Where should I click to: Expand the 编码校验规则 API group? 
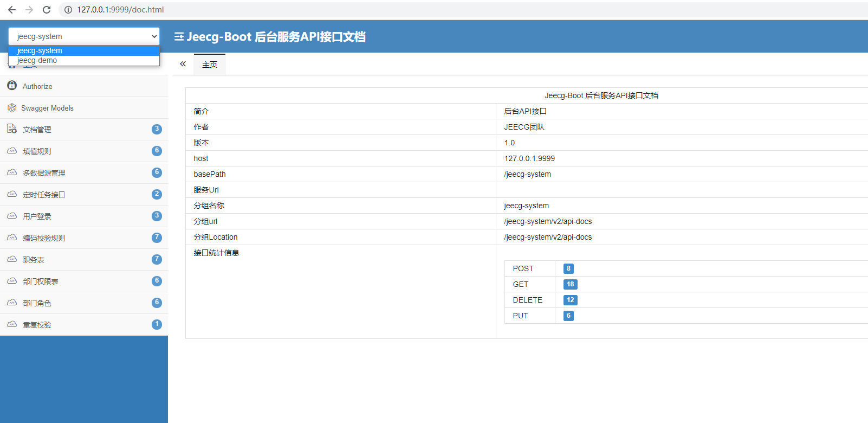tap(84, 238)
